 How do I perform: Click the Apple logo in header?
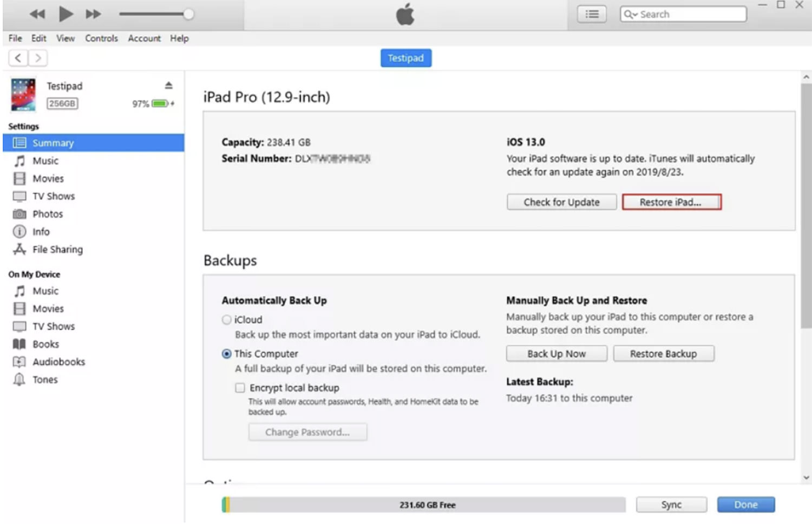click(405, 14)
